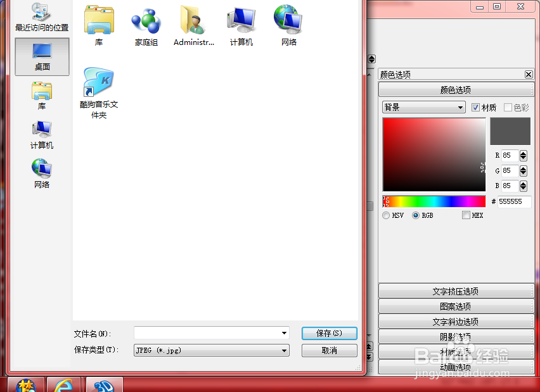Close the color options (颜色选项) panel

tap(529, 74)
